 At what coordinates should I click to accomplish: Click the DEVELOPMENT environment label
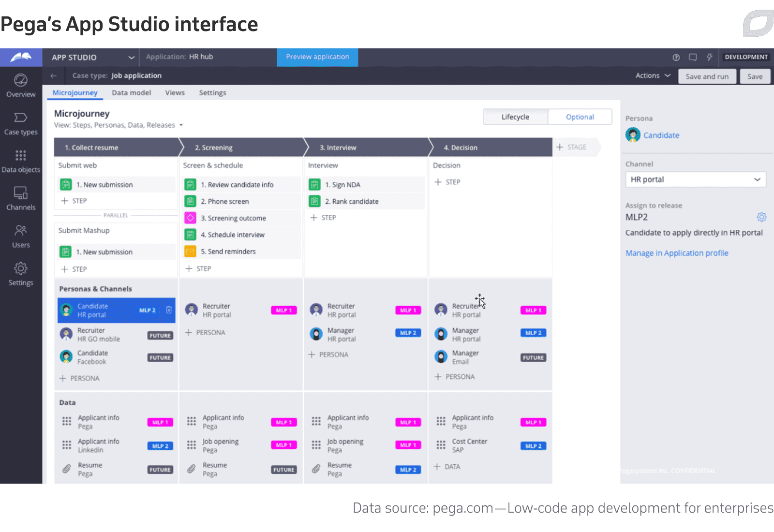click(746, 57)
